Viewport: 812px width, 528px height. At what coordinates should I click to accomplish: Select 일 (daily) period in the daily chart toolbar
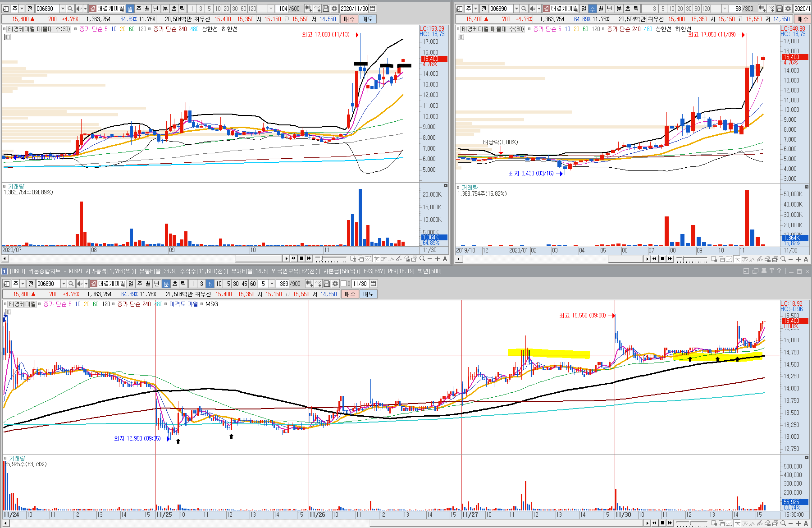click(130, 9)
